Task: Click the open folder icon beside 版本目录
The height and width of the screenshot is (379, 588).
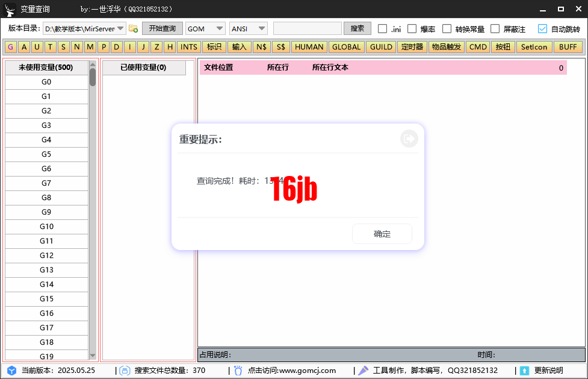Action: tap(134, 28)
